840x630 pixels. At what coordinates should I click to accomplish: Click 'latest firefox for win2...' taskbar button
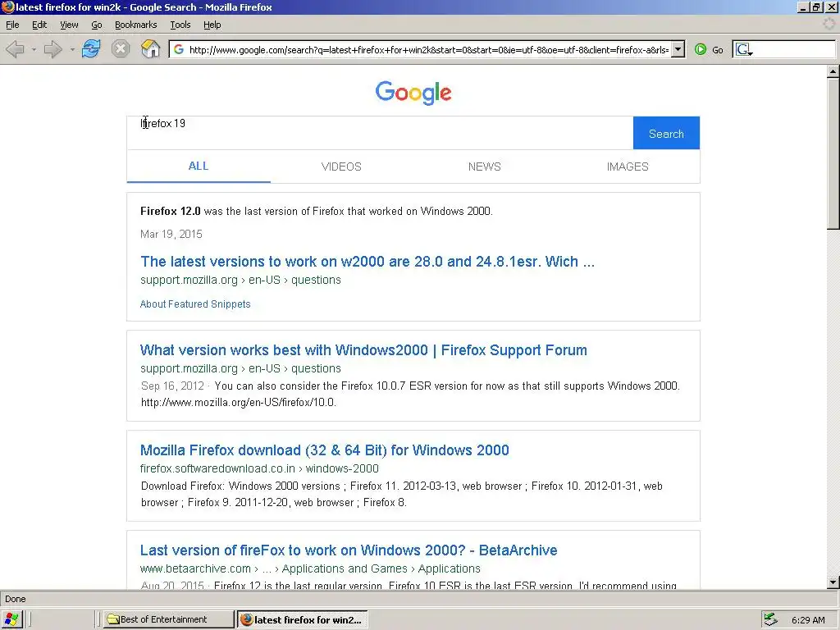(303, 619)
